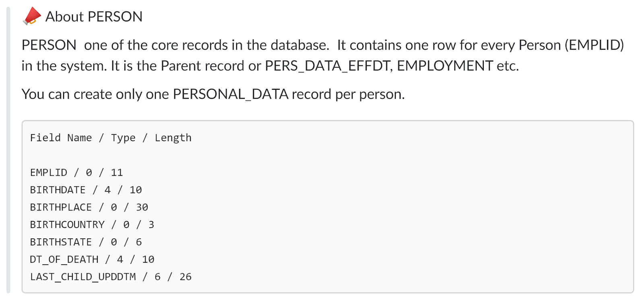The height and width of the screenshot is (307, 644).
Task: Click PERSONAL_DATA in the second paragraph
Action: tap(231, 94)
